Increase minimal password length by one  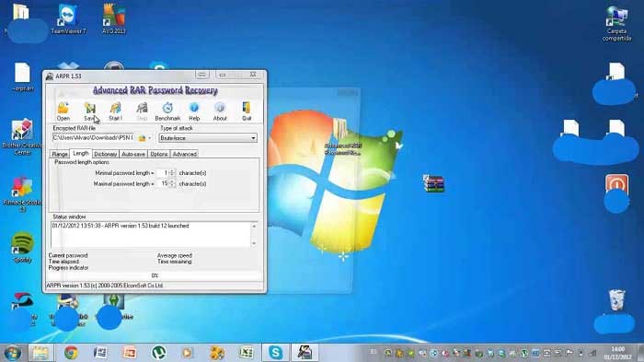(172, 170)
